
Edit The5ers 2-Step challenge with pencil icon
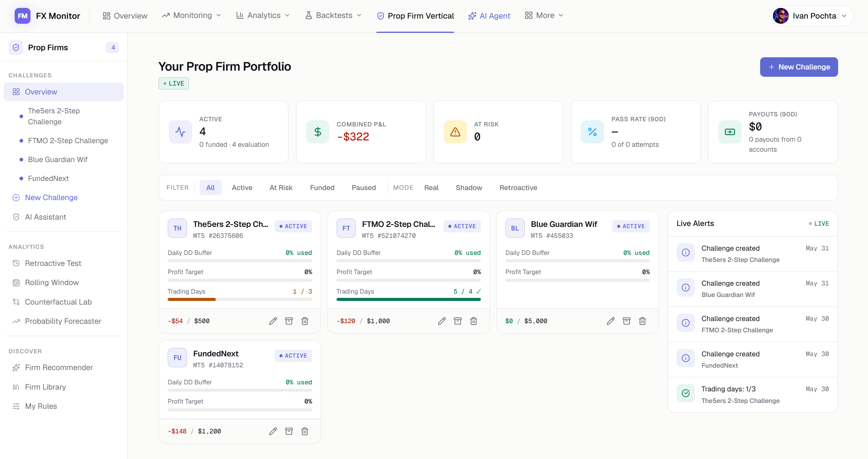pyautogui.click(x=273, y=321)
